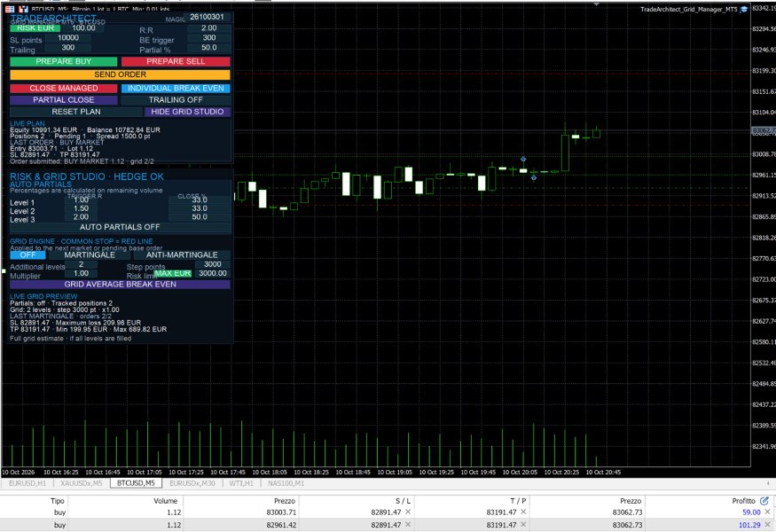Viewport: 776px width, 532px height.
Task: Click the orange SEND ORDER button
Action: tap(120, 74)
